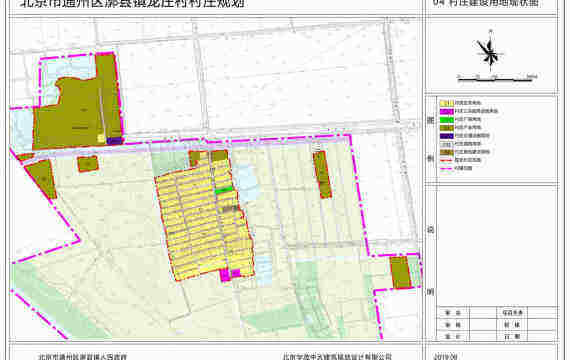Select the dark blue legend swatch
The image size is (570, 360).
point(446,136)
